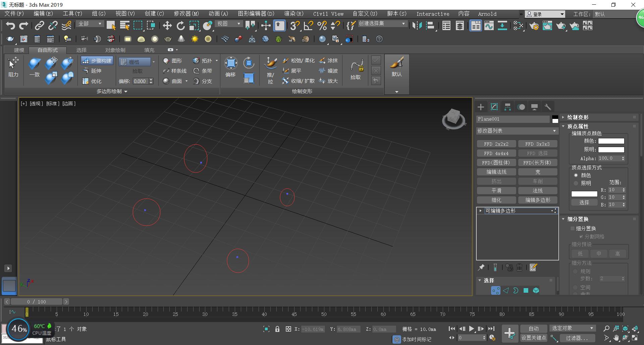Viewport: 644px width, 345px height.
Task: Click Remove modifier trash icon
Action: click(519, 267)
